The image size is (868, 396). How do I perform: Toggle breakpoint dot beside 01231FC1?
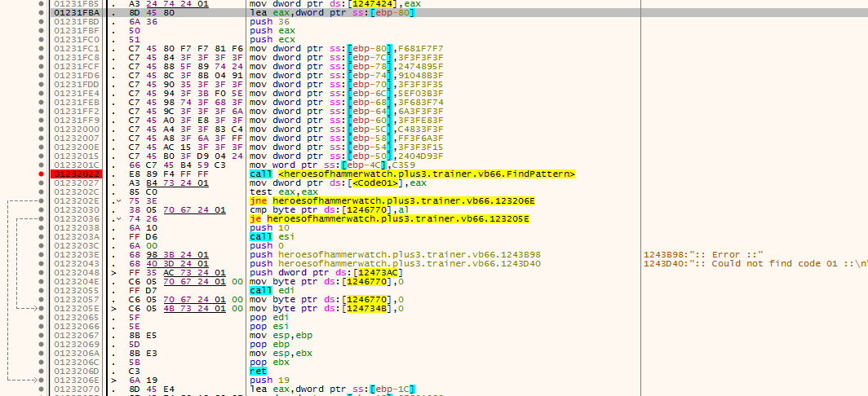(x=42, y=48)
